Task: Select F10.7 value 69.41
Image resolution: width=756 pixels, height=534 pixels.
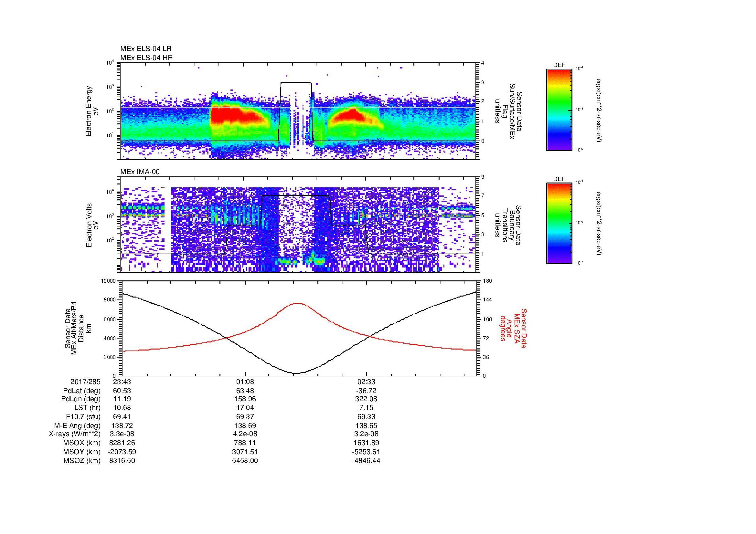Action: pos(122,416)
